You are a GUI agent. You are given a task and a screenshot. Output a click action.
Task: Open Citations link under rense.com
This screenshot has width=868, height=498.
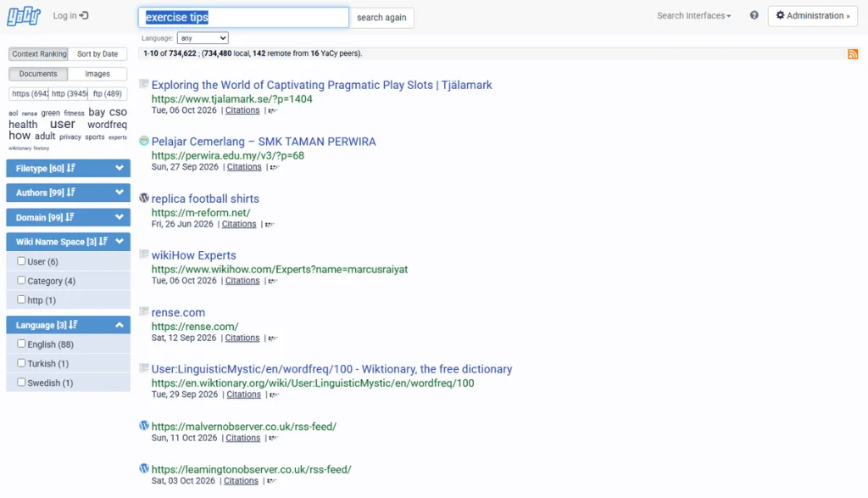point(242,338)
